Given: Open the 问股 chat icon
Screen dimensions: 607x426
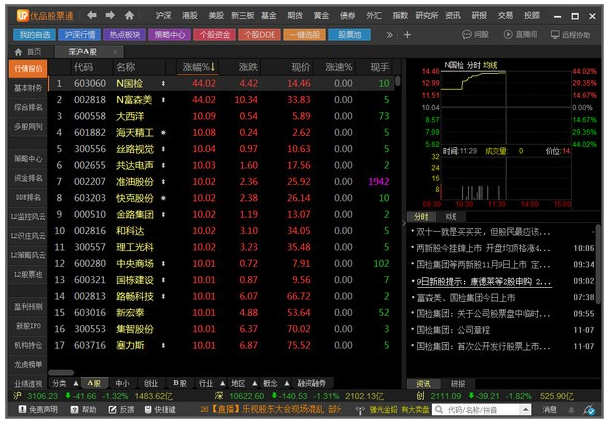Looking at the screenshot, I should [466, 34].
